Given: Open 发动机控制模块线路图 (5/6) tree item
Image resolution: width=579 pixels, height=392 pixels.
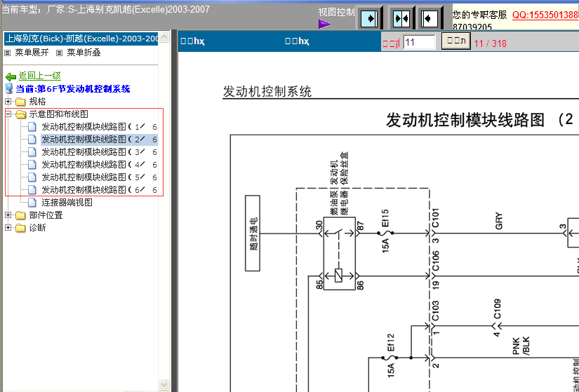Looking at the screenshot, I should point(99,177).
